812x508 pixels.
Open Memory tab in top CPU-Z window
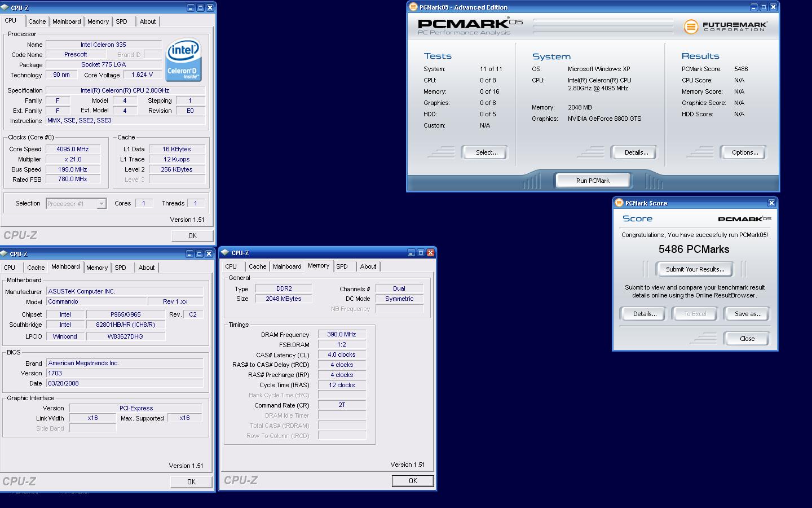click(98, 21)
